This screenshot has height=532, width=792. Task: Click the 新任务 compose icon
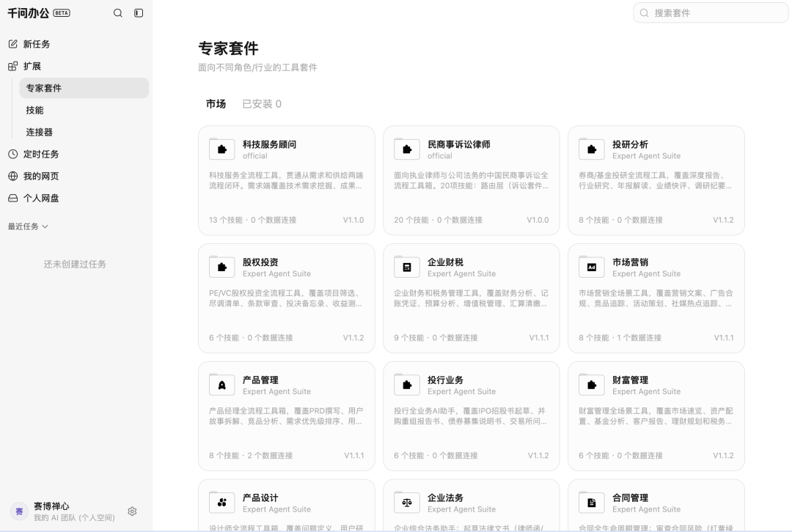pyautogui.click(x=13, y=45)
